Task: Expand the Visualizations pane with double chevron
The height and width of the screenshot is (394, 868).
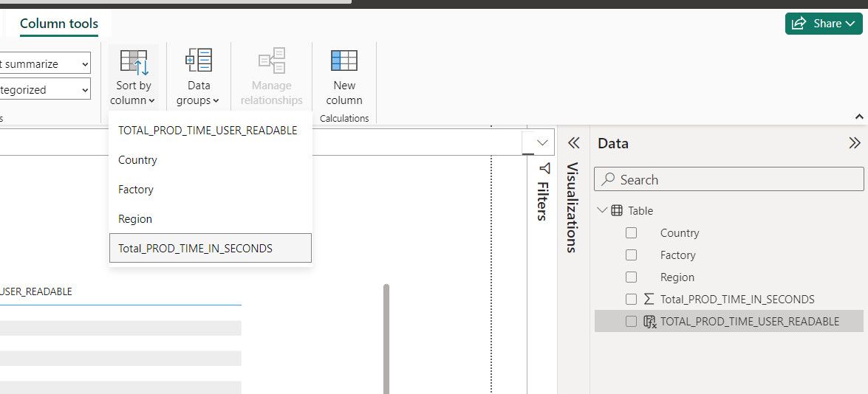Action: (573, 143)
